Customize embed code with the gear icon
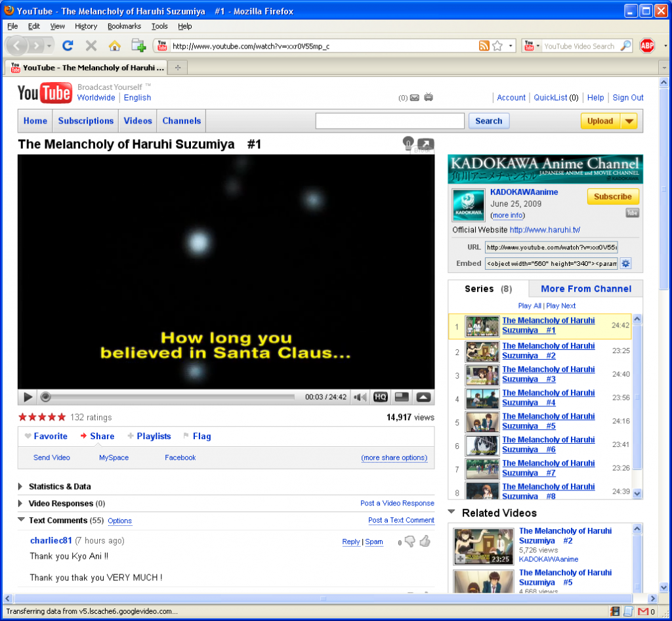This screenshot has height=621, width=672. (x=625, y=264)
